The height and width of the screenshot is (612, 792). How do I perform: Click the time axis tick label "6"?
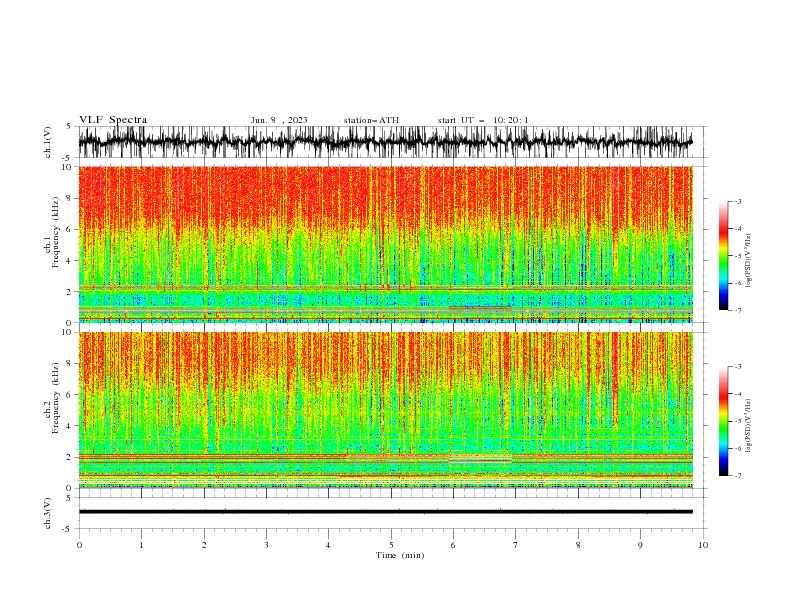[453, 545]
